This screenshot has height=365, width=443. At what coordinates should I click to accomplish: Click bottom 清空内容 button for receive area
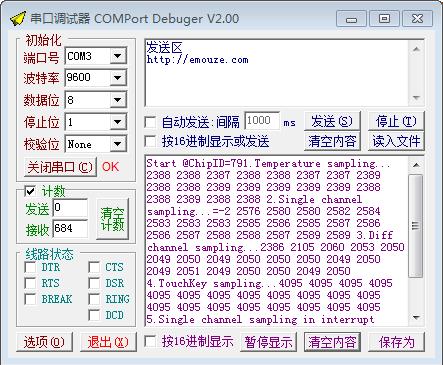[x=332, y=342]
